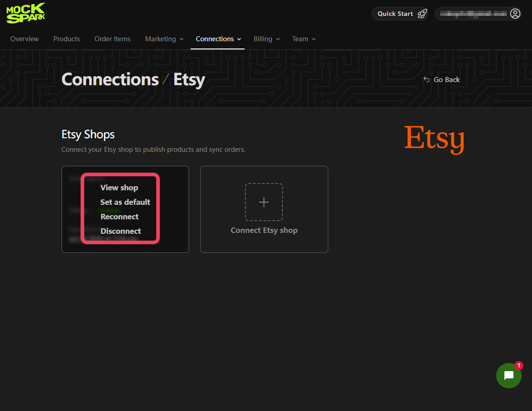The image size is (532, 411).
Task: Go to the Overview tab
Action: 24,39
